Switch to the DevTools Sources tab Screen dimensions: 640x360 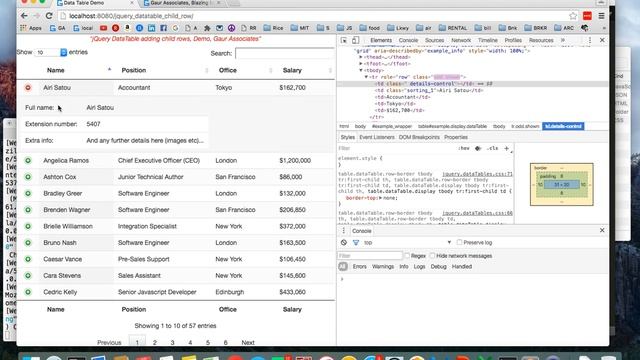point(434,40)
